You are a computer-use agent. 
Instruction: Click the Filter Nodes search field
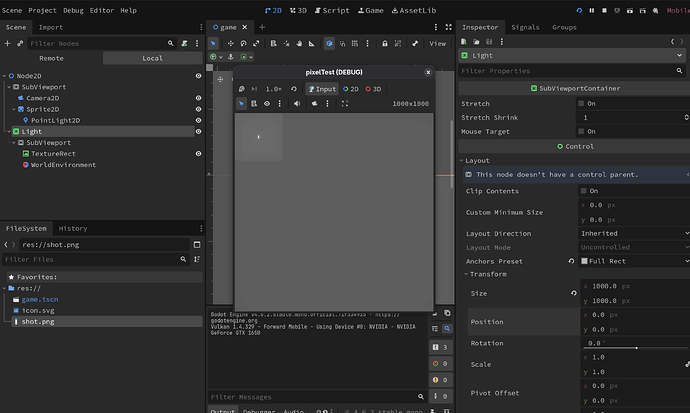(102, 44)
